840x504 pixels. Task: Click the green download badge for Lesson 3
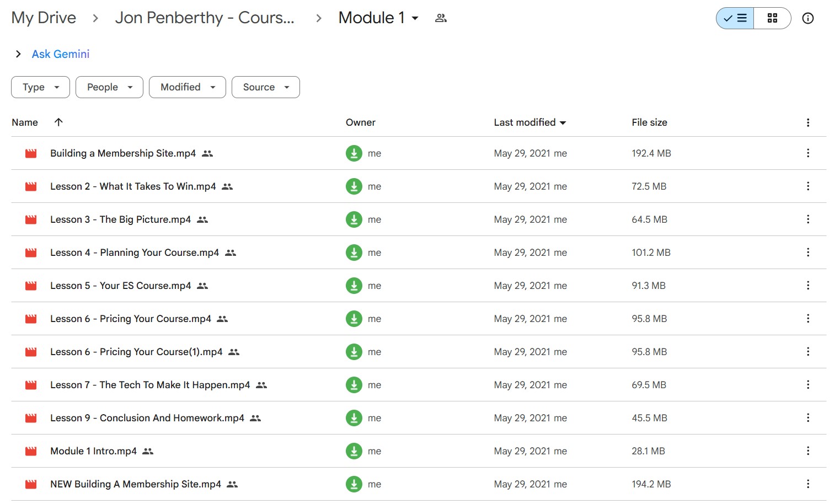(x=354, y=219)
